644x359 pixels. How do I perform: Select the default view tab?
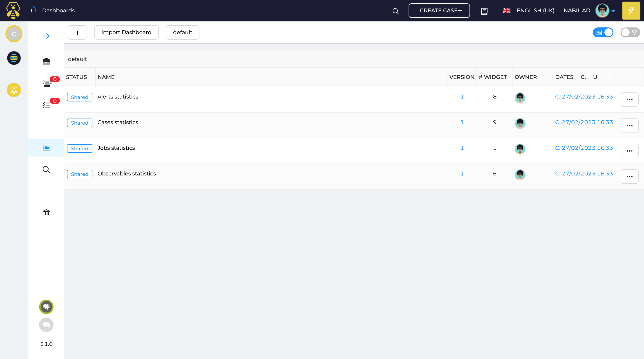(x=183, y=32)
